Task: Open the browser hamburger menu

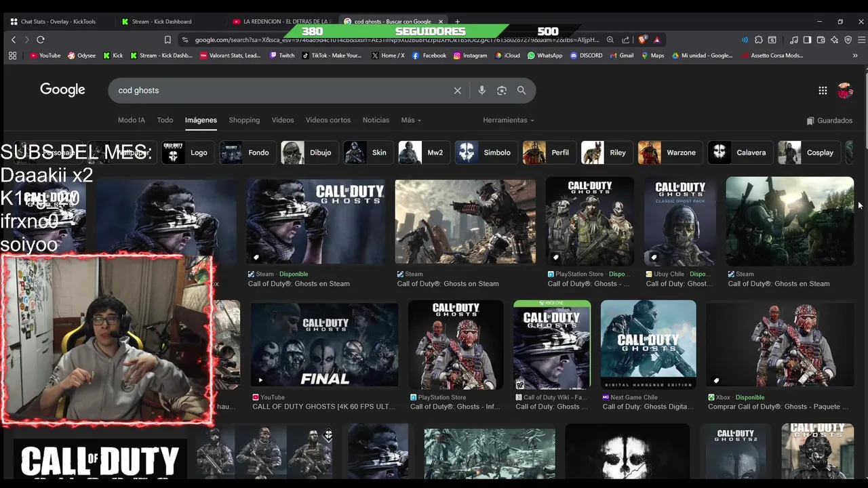Action: click(861, 40)
